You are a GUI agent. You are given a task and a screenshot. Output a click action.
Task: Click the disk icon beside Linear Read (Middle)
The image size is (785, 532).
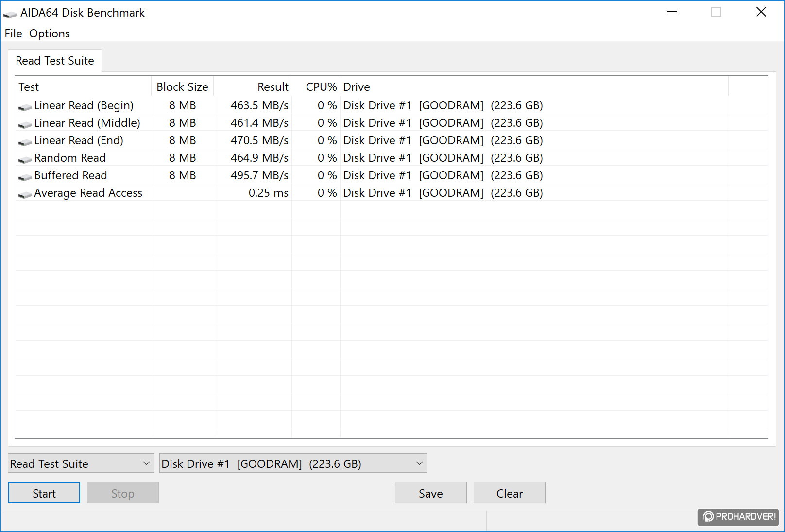click(25, 124)
